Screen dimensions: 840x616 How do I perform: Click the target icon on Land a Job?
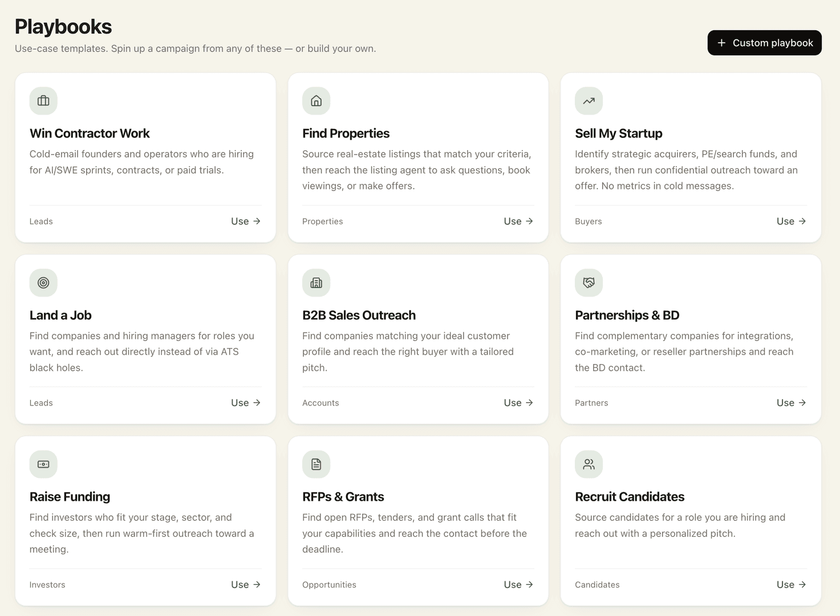tap(43, 283)
